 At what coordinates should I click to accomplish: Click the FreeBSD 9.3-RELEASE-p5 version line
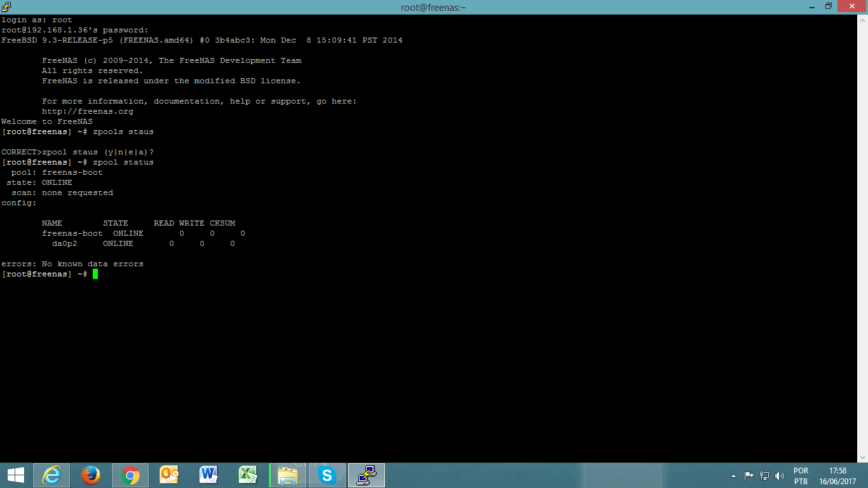pyautogui.click(x=202, y=40)
